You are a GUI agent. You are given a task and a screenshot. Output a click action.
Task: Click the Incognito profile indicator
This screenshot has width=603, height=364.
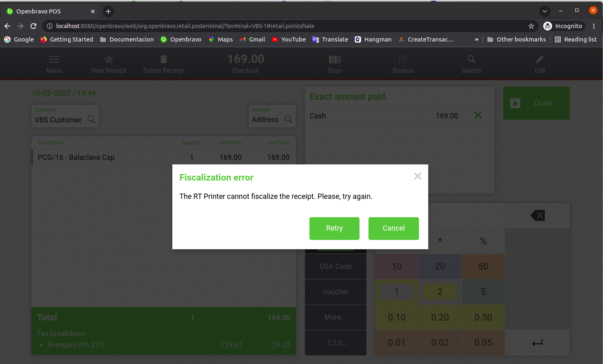click(x=564, y=26)
